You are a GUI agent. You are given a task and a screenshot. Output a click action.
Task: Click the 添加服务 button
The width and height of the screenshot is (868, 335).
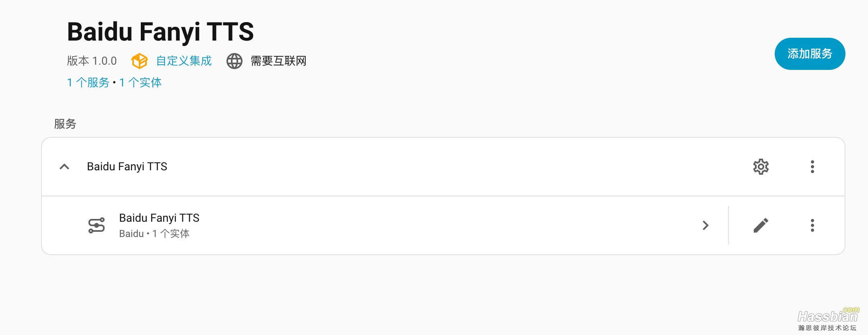[x=810, y=54]
